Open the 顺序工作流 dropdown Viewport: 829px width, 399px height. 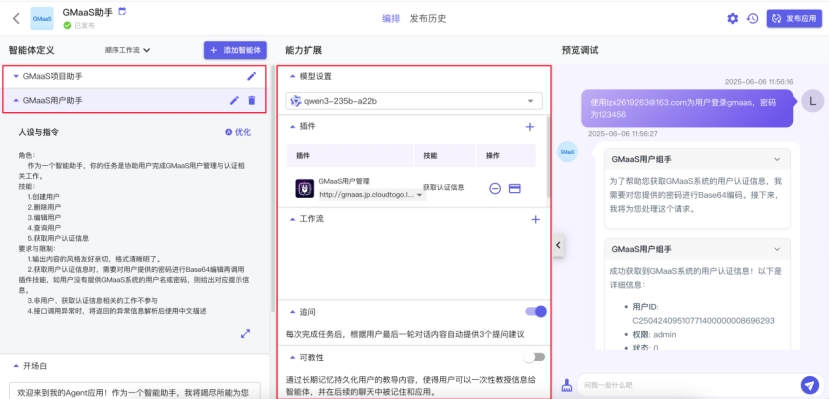[x=127, y=50]
